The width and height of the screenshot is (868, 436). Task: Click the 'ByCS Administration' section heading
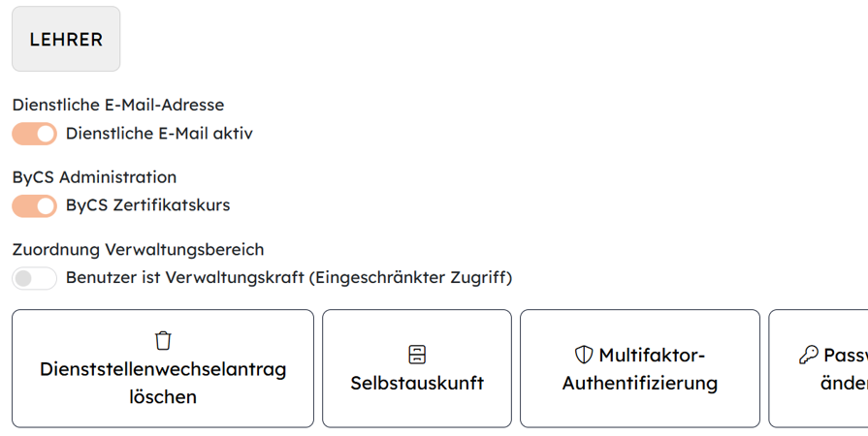[94, 177]
